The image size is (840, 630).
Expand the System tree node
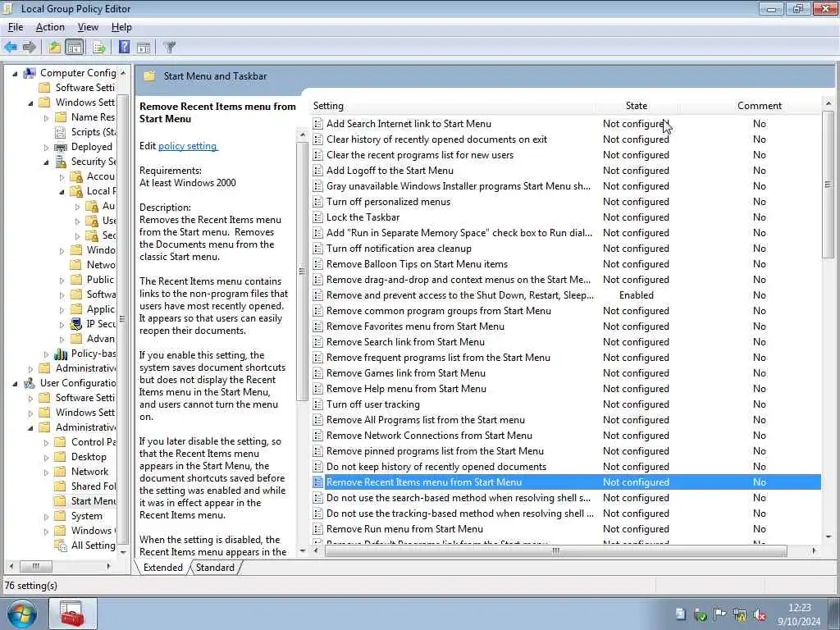click(x=46, y=517)
